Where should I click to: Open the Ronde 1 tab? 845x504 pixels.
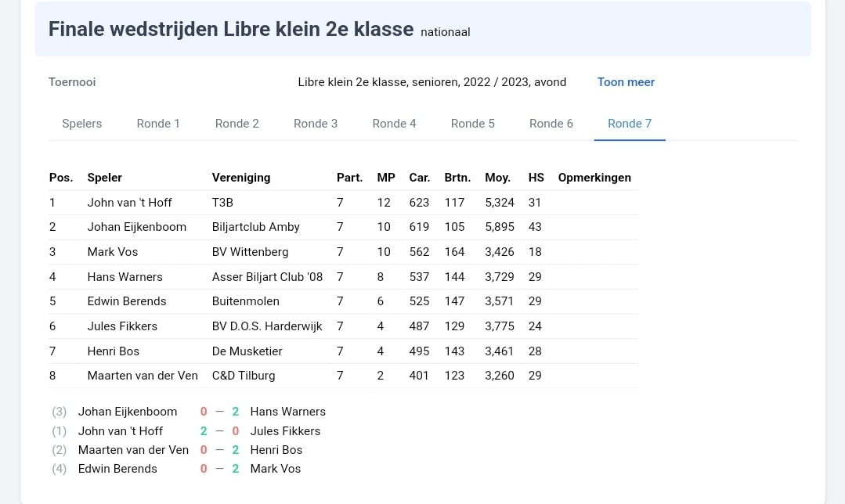pyautogui.click(x=158, y=124)
